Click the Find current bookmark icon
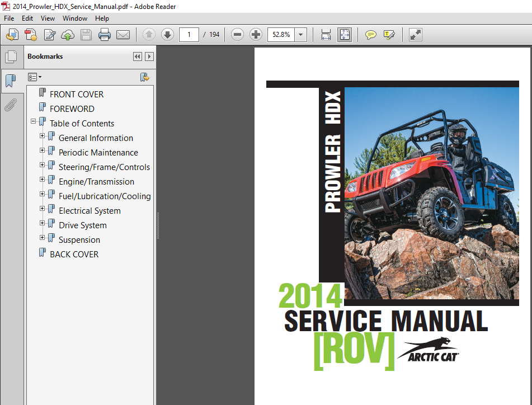 145,77
